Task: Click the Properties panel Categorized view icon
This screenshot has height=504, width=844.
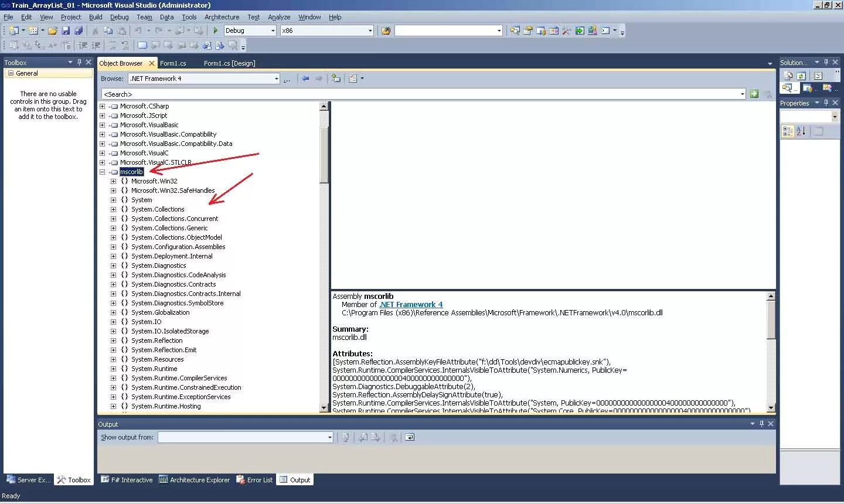Action: [x=788, y=131]
